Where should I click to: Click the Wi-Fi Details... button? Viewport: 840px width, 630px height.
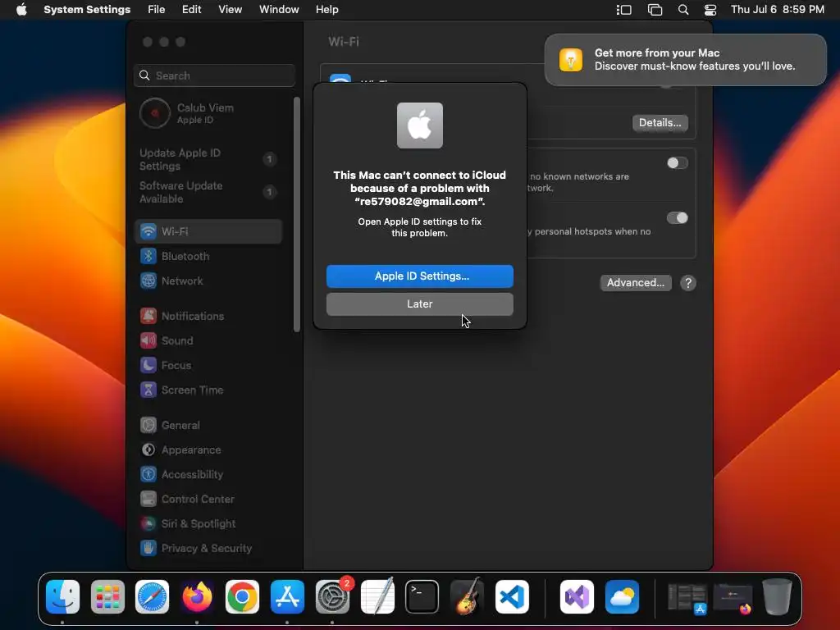click(660, 123)
